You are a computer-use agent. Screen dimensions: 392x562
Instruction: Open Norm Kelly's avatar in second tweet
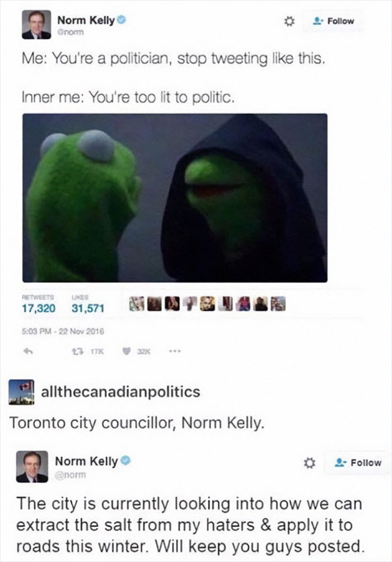[32, 467]
